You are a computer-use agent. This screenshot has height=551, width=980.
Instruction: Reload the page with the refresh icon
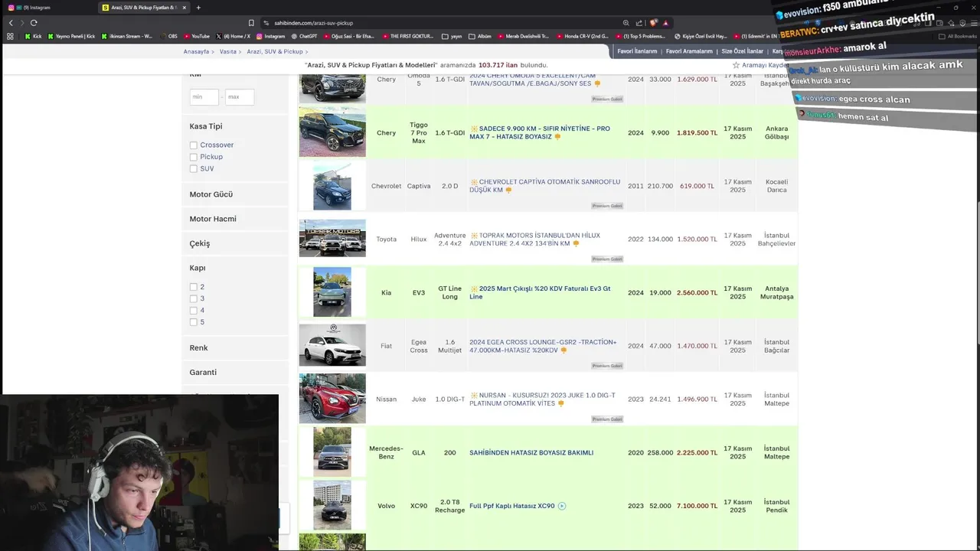pyautogui.click(x=34, y=23)
